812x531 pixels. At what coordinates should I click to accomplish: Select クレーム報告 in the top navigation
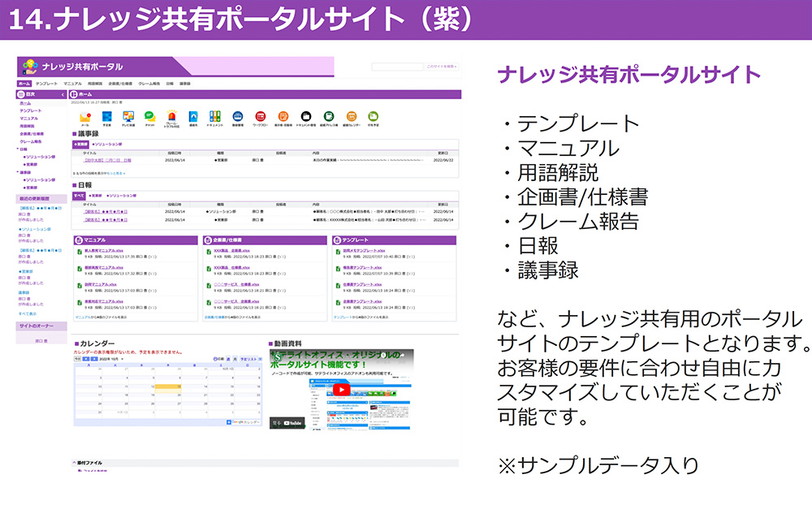pyautogui.click(x=149, y=84)
